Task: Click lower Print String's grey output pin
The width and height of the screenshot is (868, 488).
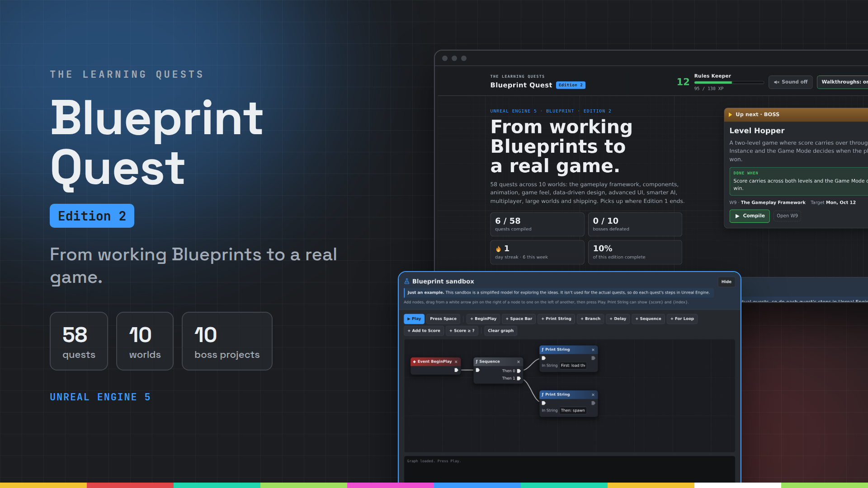Action: click(593, 403)
